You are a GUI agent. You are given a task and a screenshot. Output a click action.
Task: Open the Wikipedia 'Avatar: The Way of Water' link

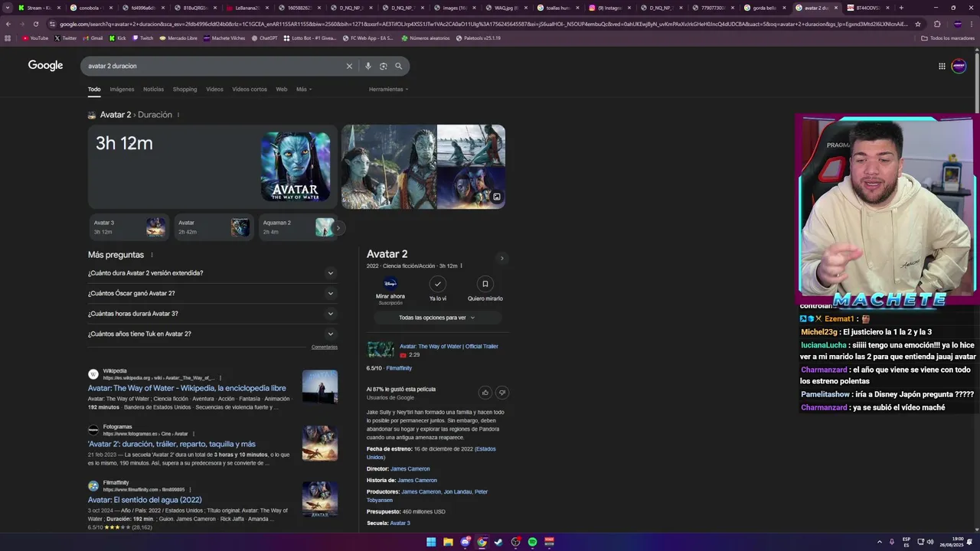pos(187,388)
